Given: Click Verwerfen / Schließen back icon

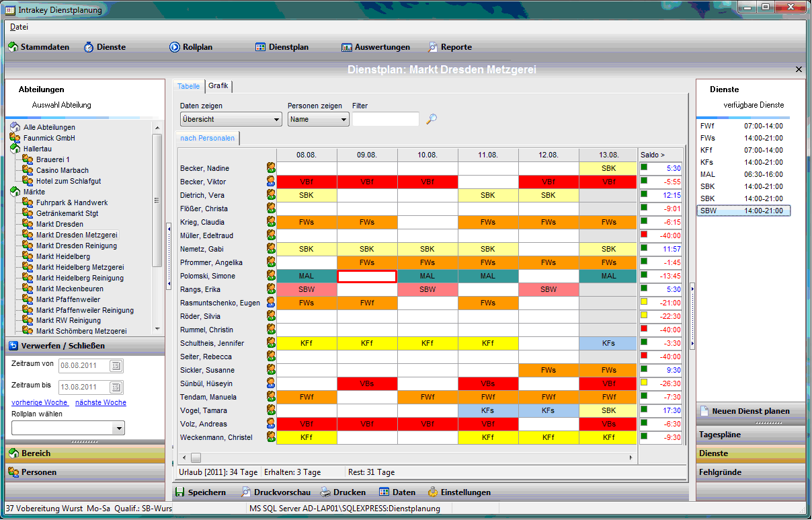Looking at the screenshot, I should pyautogui.click(x=13, y=346).
